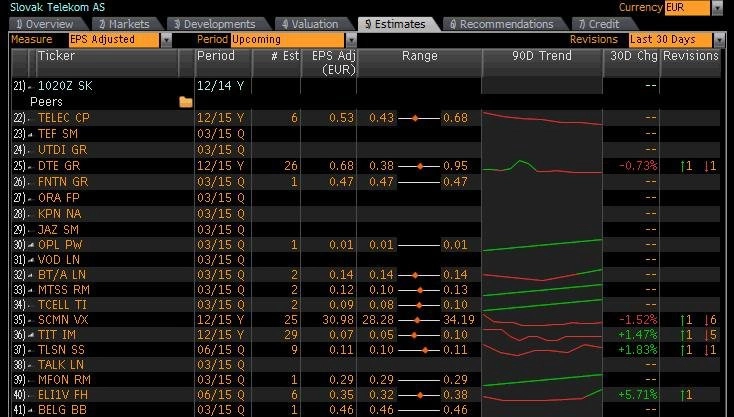Open ticker KPN NA
This screenshot has width=734, height=417.
(x=60, y=213)
